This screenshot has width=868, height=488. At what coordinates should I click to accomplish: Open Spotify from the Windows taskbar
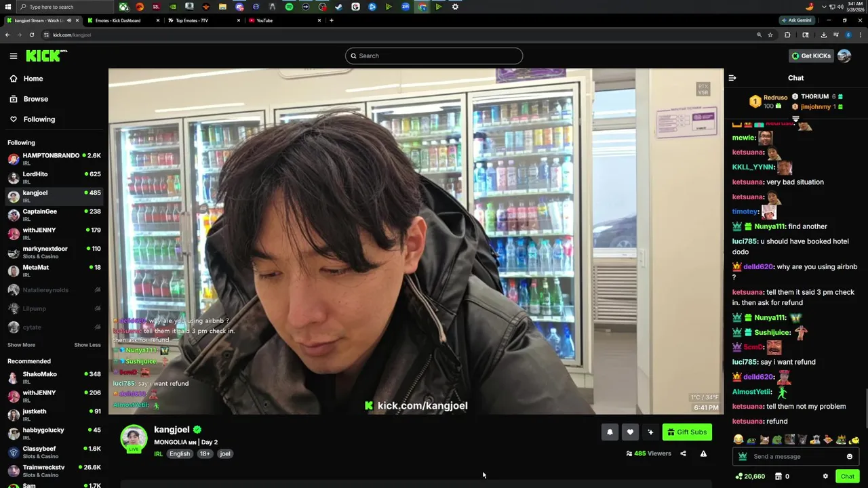[289, 7]
